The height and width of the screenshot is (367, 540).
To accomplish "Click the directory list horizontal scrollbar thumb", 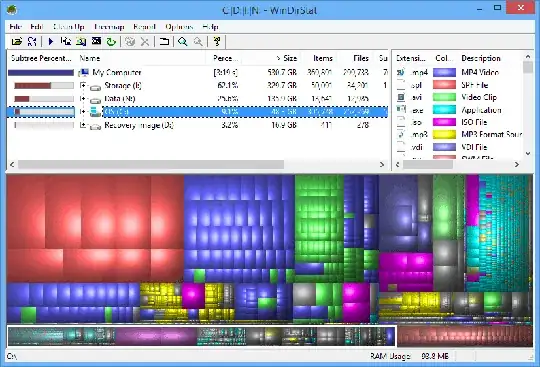I will pyautogui.click(x=151, y=165).
